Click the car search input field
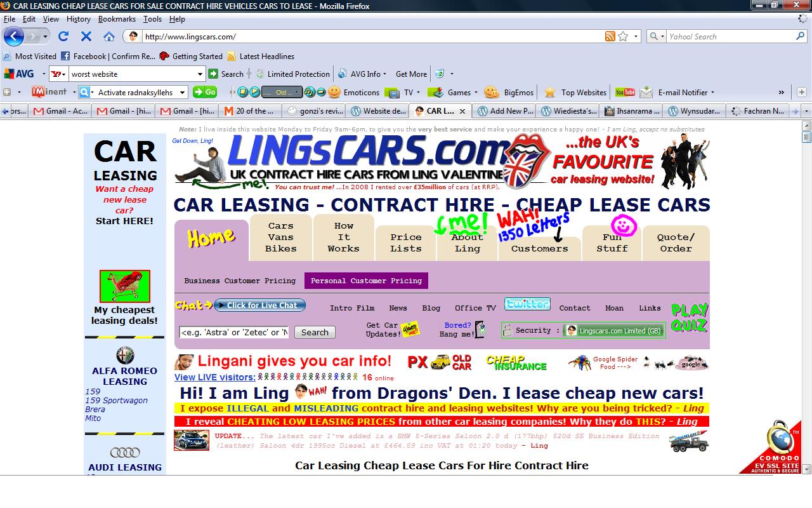812x508 pixels. [x=235, y=332]
